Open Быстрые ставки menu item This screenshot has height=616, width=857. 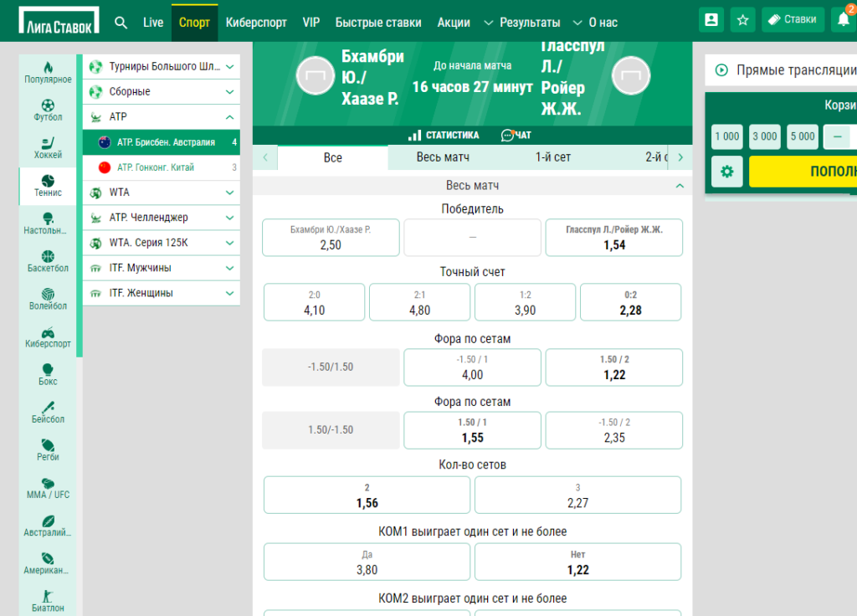tap(378, 23)
